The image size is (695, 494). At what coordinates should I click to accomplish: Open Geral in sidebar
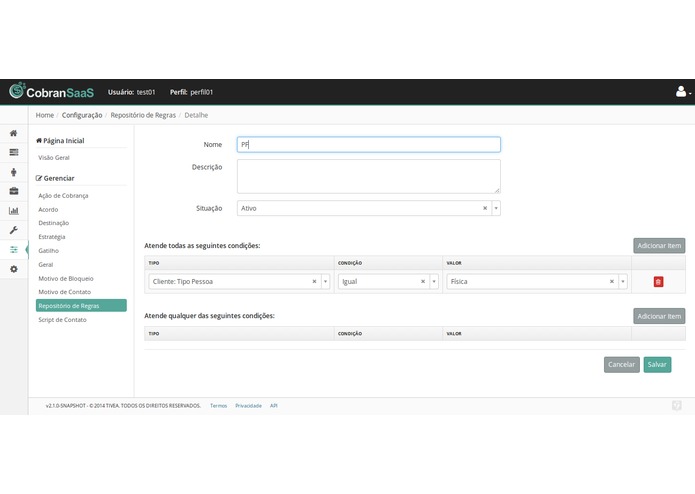click(x=46, y=265)
